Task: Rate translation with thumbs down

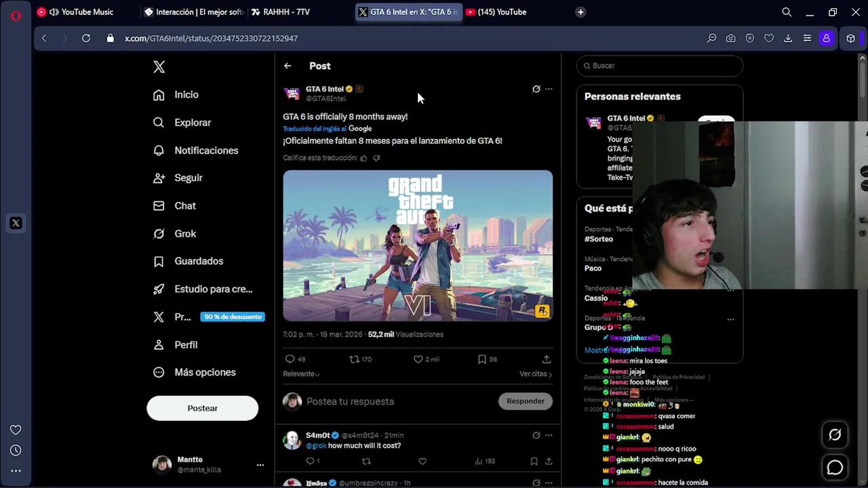Action: tap(376, 158)
